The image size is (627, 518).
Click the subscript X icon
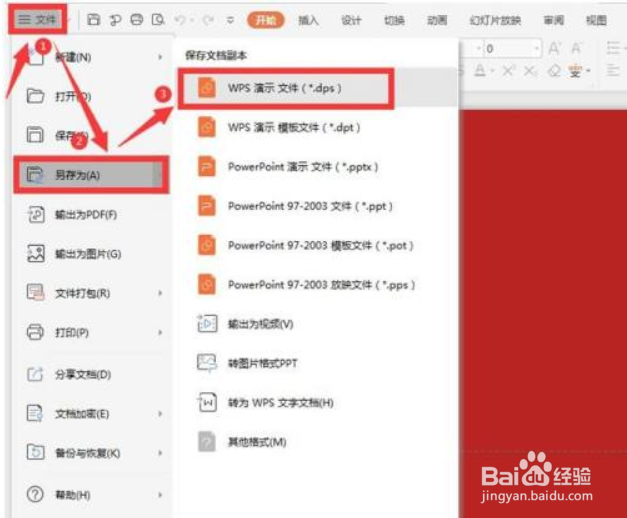pos(530,71)
